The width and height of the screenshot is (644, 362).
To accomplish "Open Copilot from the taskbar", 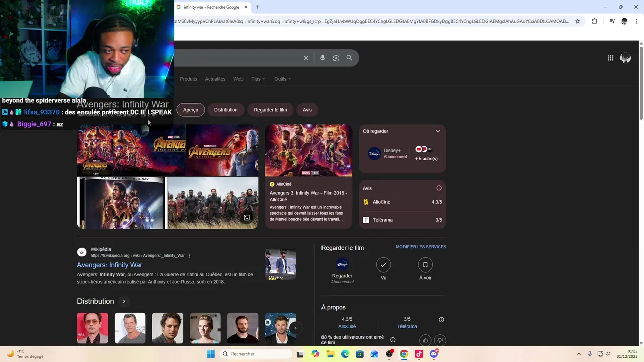I will pos(315,354).
